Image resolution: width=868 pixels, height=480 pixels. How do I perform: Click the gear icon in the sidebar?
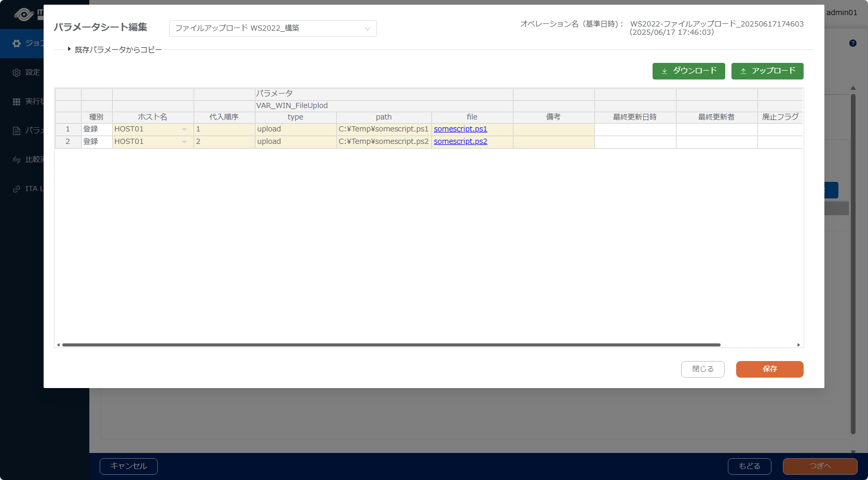click(17, 44)
